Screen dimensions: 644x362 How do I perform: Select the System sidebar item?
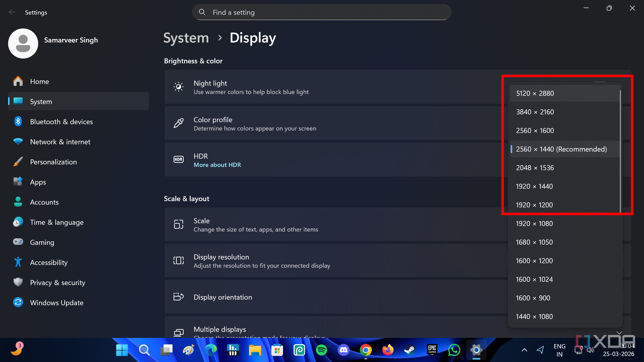pos(78,102)
